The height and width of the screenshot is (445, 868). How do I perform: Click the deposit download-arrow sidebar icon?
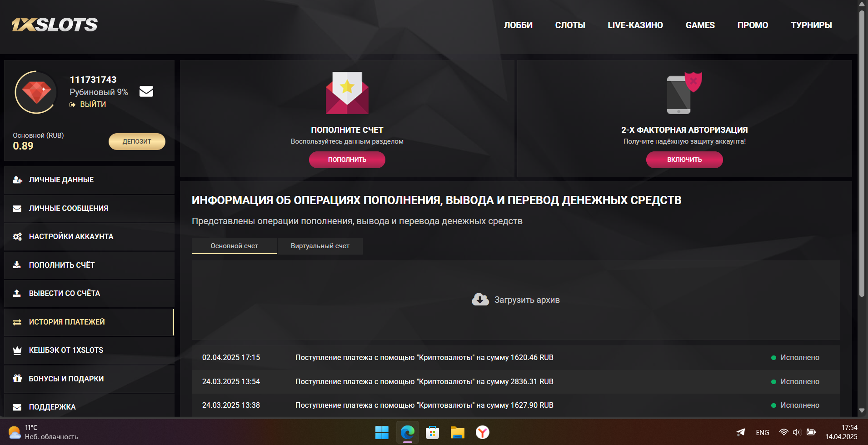tap(17, 265)
